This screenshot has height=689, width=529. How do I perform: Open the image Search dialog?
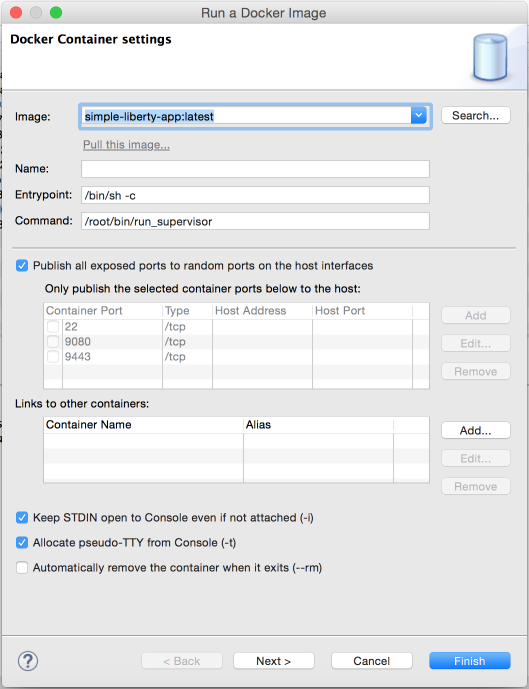(x=475, y=116)
